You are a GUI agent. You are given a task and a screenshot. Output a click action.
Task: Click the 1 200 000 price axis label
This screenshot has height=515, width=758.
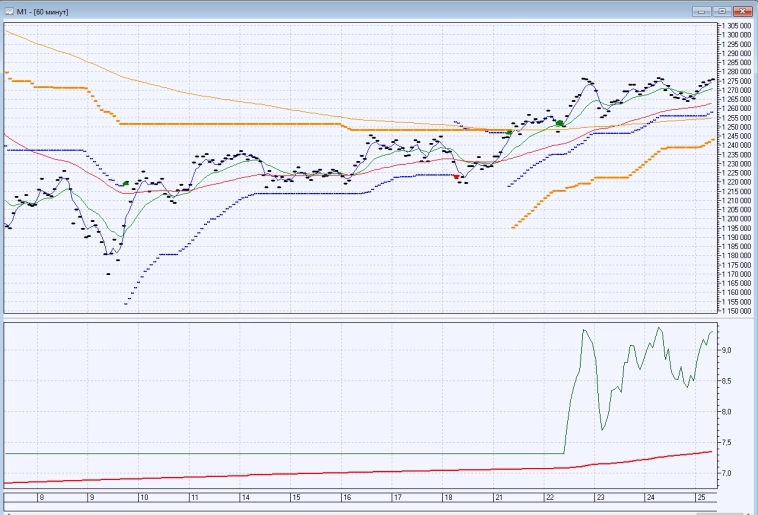[735, 219]
